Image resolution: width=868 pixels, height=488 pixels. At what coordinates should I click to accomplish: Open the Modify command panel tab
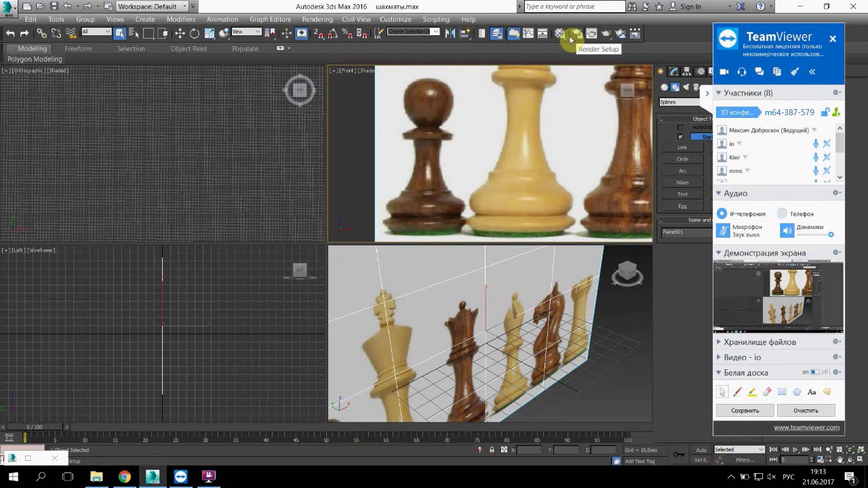pos(673,72)
